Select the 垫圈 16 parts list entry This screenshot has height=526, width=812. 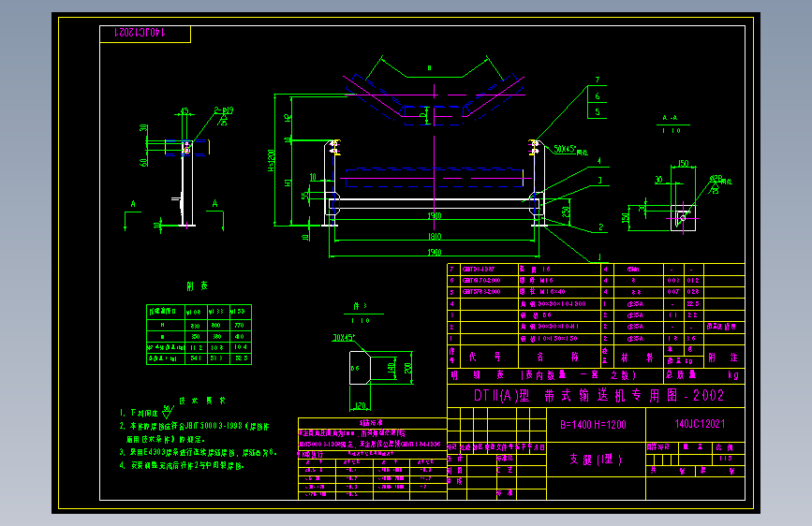(535, 270)
